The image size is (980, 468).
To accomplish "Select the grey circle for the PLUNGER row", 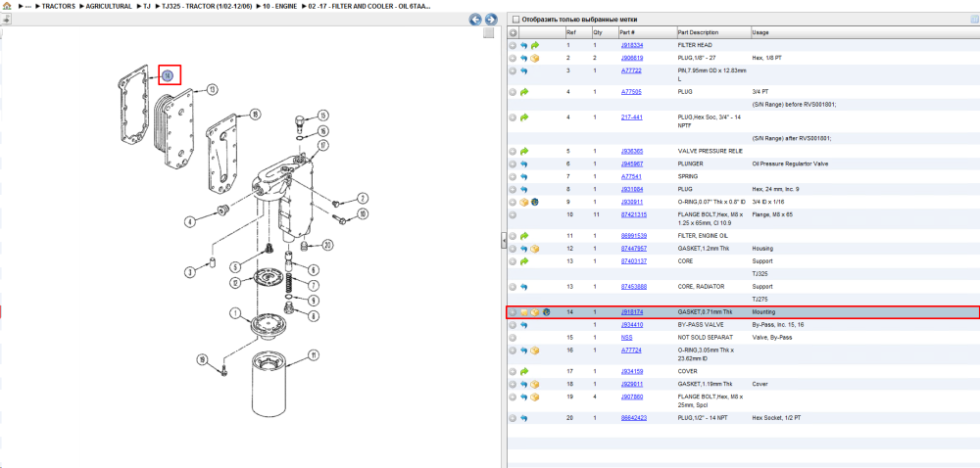I will pos(513,164).
